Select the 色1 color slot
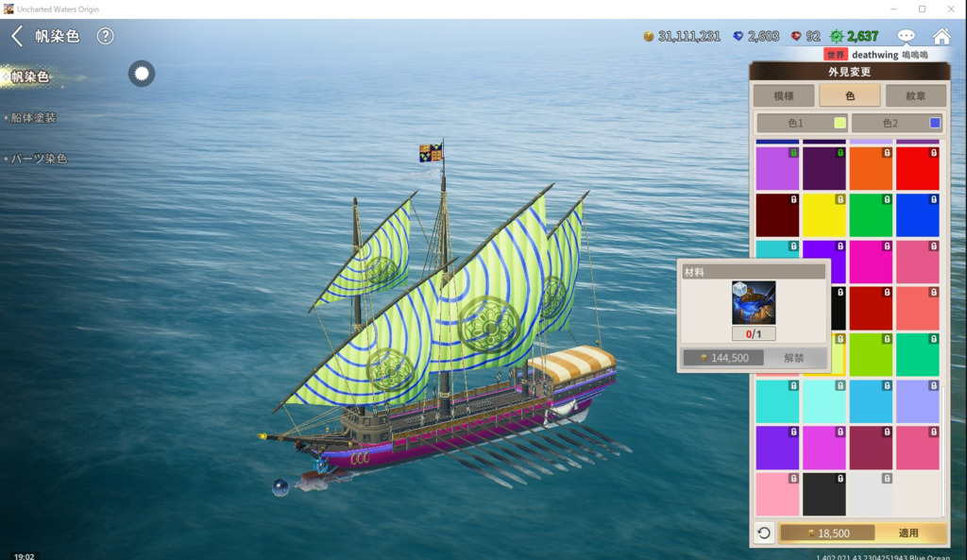 [802, 123]
